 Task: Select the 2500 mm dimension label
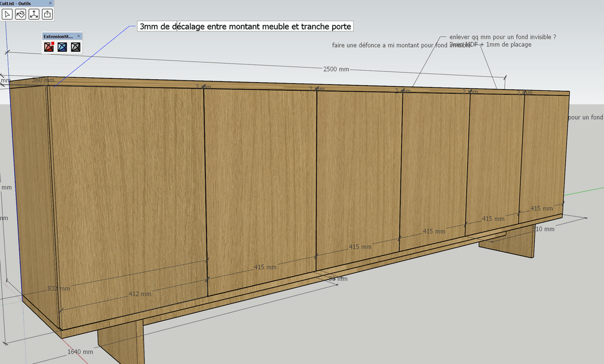coord(336,69)
